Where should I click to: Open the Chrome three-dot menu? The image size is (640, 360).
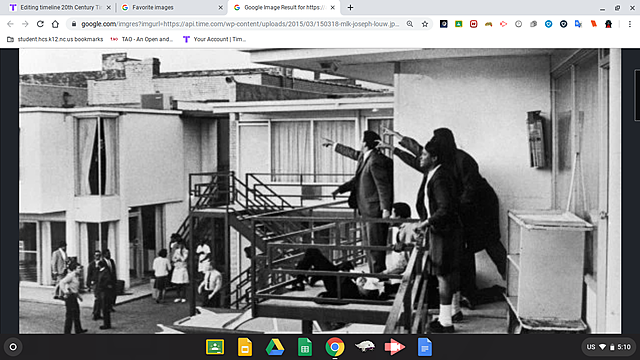pyautogui.click(x=630, y=24)
